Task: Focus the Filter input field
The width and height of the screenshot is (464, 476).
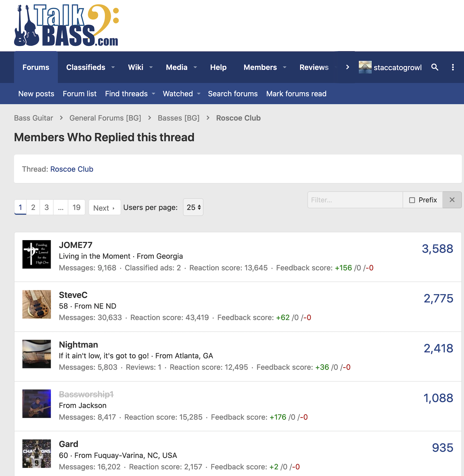Action: tap(355, 200)
